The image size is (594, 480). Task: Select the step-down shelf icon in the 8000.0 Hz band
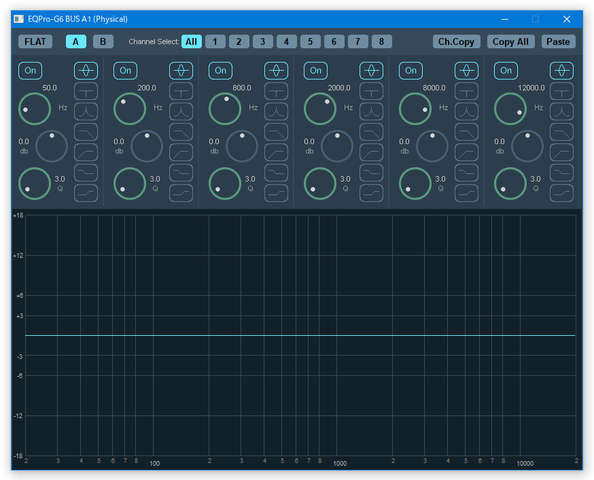click(466, 173)
